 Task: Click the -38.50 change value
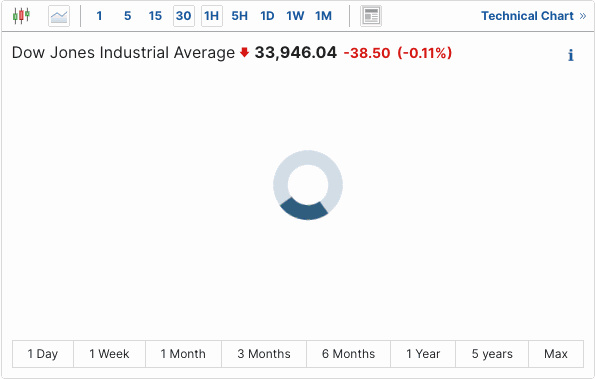tap(367, 53)
